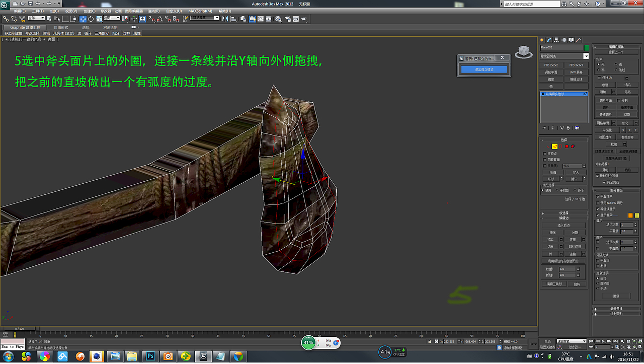The image size is (644, 364).
Task: Open the MAXScript(M) menu
Action: 201,11
